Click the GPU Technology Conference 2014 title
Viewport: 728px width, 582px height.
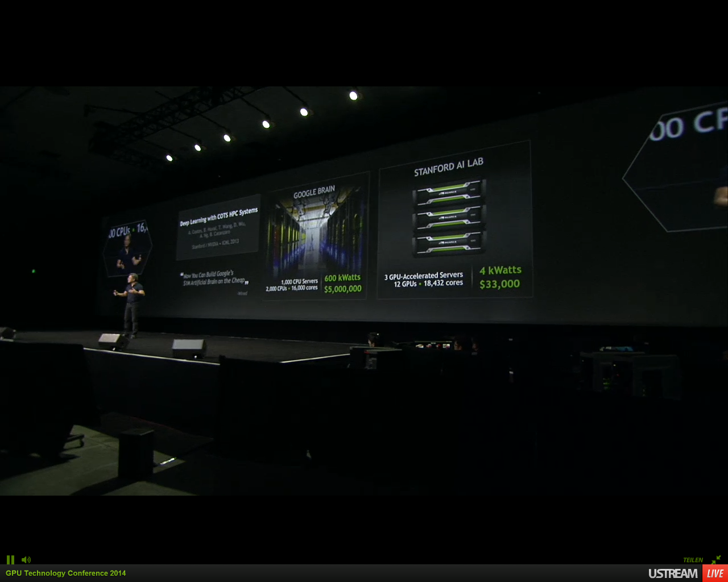(x=66, y=573)
